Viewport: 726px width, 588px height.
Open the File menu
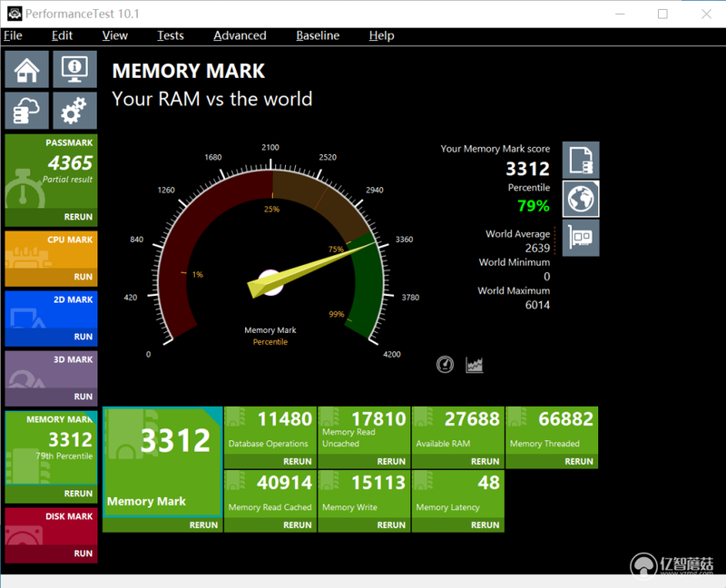click(13, 35)
